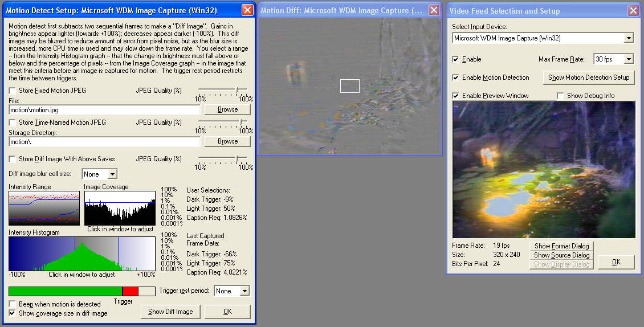Screen dimensions: 644x327
Task: Adjust the Fixed Motion JPEG Quality slider
Action: point(237,89)
